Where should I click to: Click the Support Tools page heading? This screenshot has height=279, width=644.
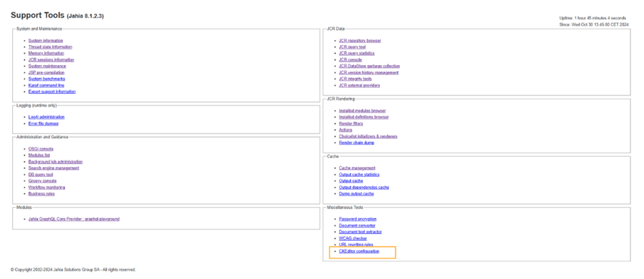[x=57, y=15]
